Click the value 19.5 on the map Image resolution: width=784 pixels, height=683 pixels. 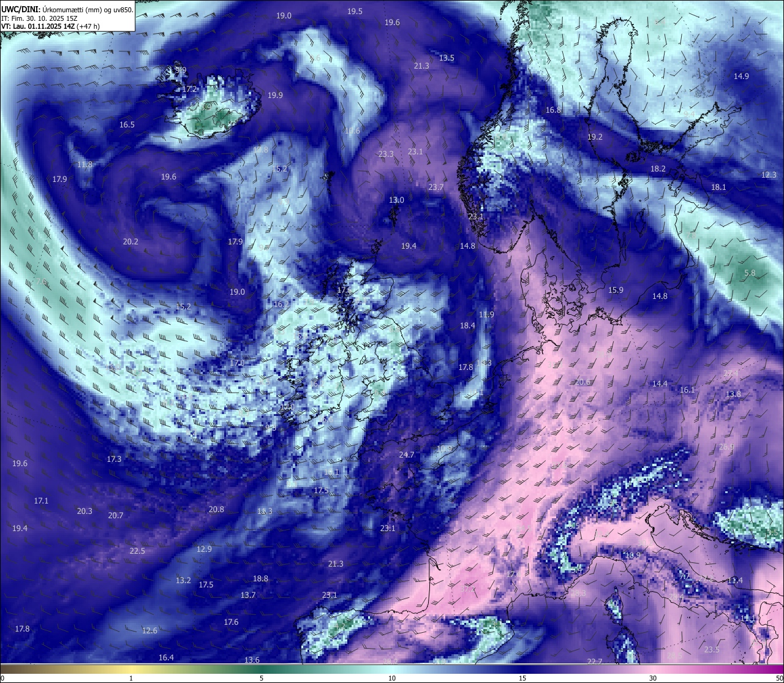[x=355, y=11]
